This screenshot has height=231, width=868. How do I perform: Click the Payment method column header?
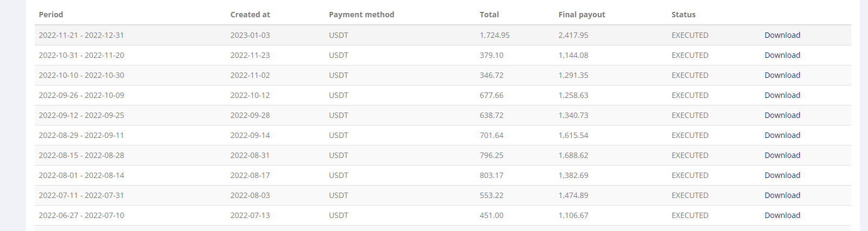(361, 15)
